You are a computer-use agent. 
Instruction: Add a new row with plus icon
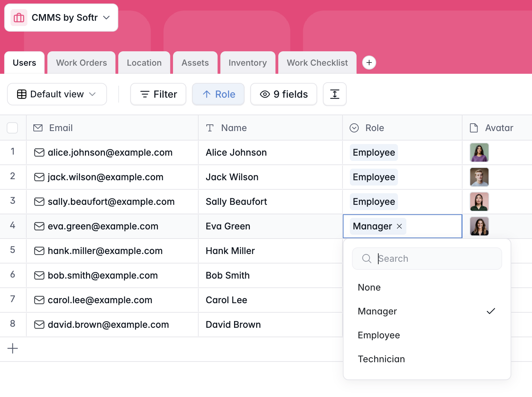click(x=13, y=349)
